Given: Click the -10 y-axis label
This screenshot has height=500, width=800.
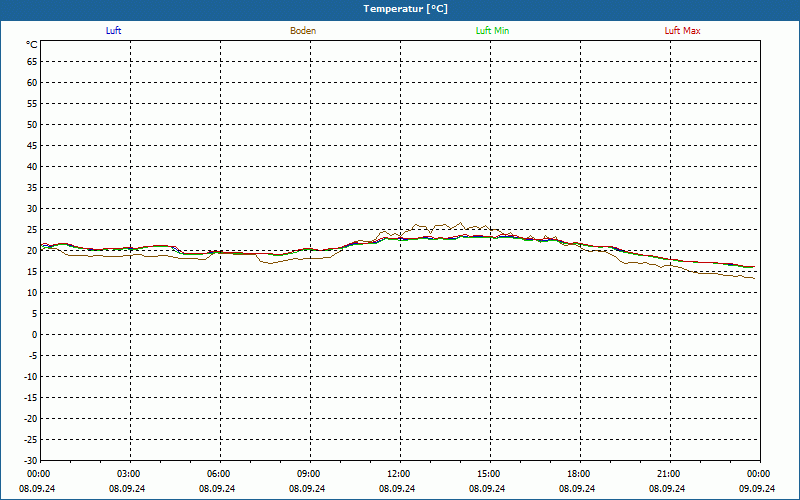Looking at the screenshot, I should click(x=31, y=377).
